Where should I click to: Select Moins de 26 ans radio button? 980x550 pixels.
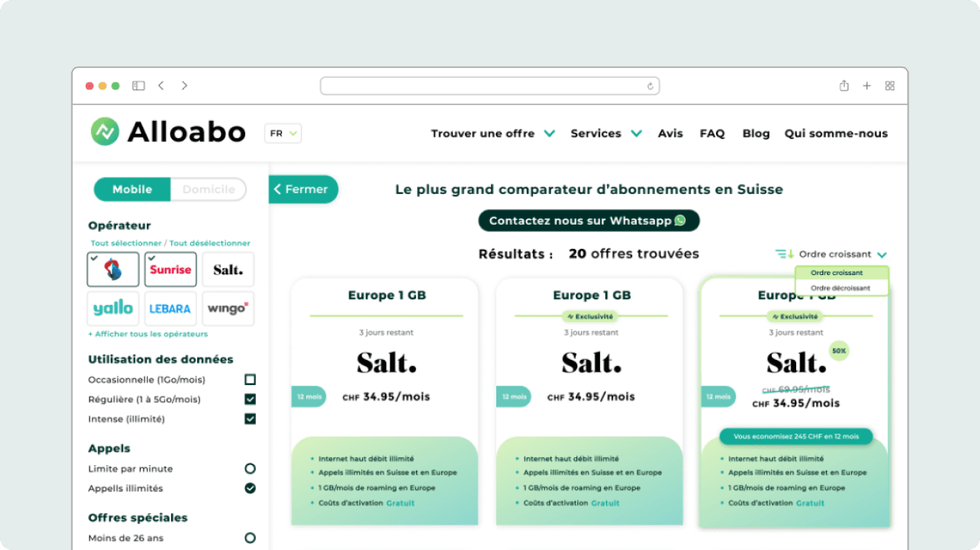[x=250, y=538]
